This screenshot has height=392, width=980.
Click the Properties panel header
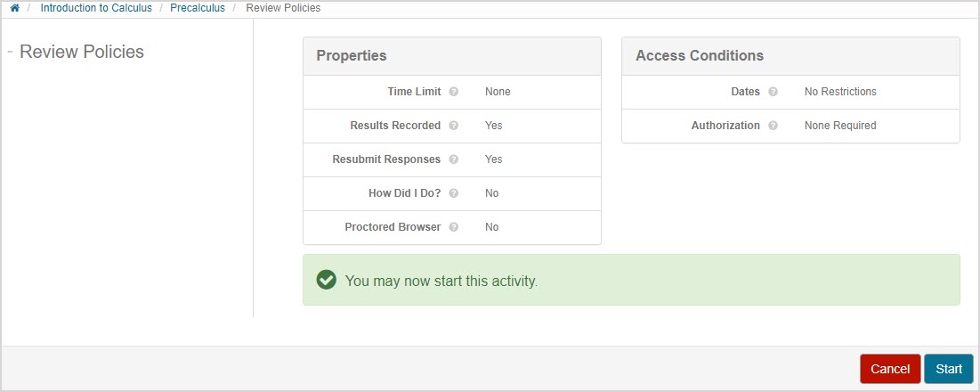point(352,55)
